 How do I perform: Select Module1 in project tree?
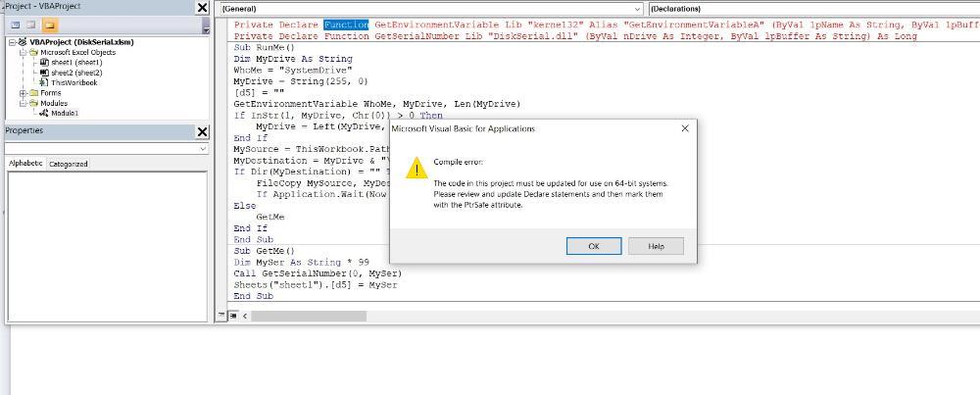[x=65, y=113]
